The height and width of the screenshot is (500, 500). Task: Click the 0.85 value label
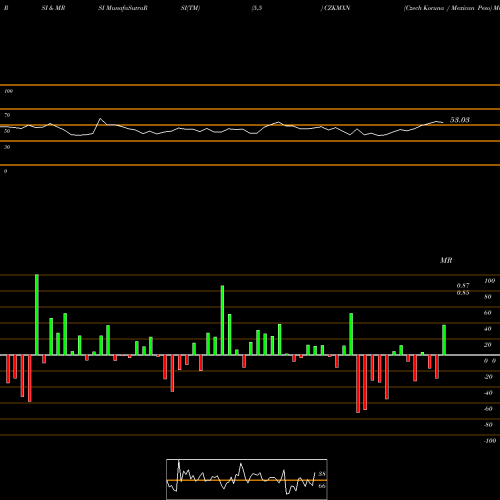click(463, 293)
